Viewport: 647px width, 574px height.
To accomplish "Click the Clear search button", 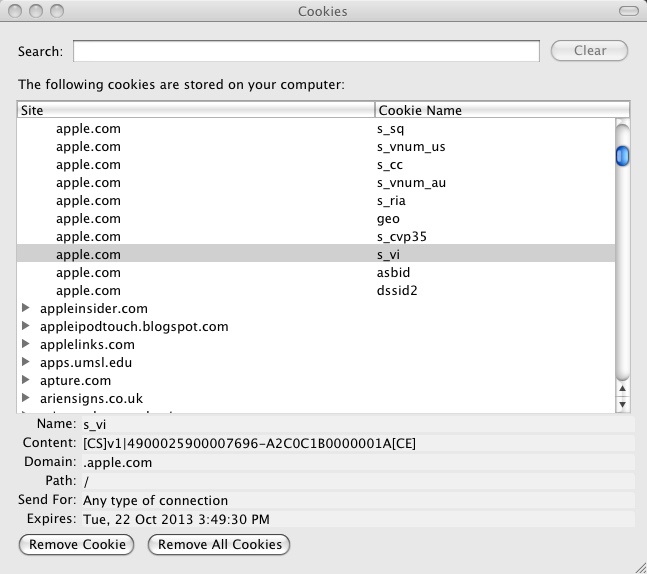I will [588, 51].
